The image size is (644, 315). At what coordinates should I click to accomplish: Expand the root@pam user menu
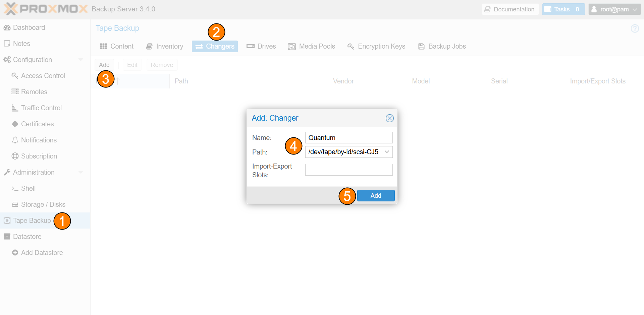614,9
